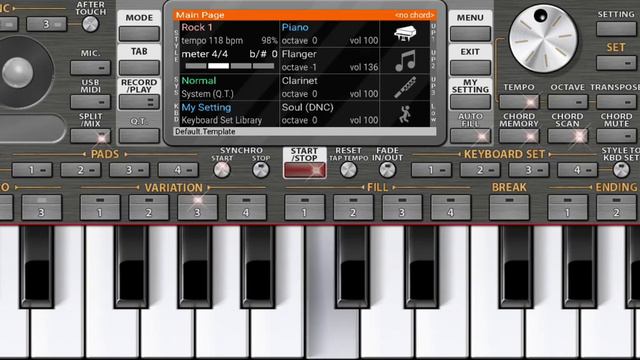Tap the grand piano sound icon
This screenshot has height=360, width=640.
click(405, 33)
